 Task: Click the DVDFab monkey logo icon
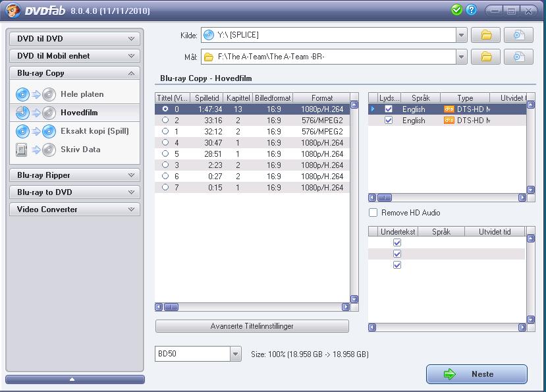[x=13, y=10]
